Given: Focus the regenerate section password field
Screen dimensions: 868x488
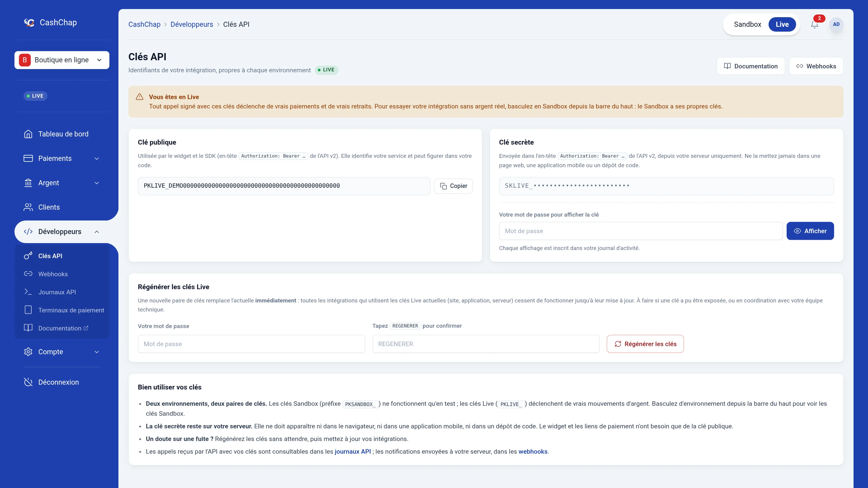Looking at the screenshot, I should (251, 344).
